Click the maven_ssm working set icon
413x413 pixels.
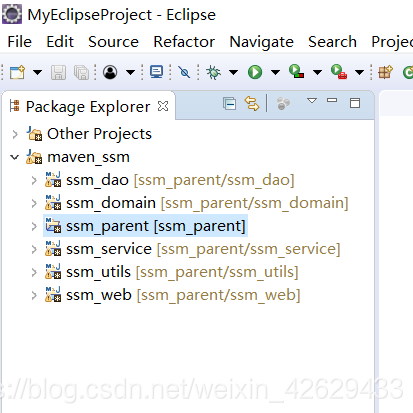[34, 157]
